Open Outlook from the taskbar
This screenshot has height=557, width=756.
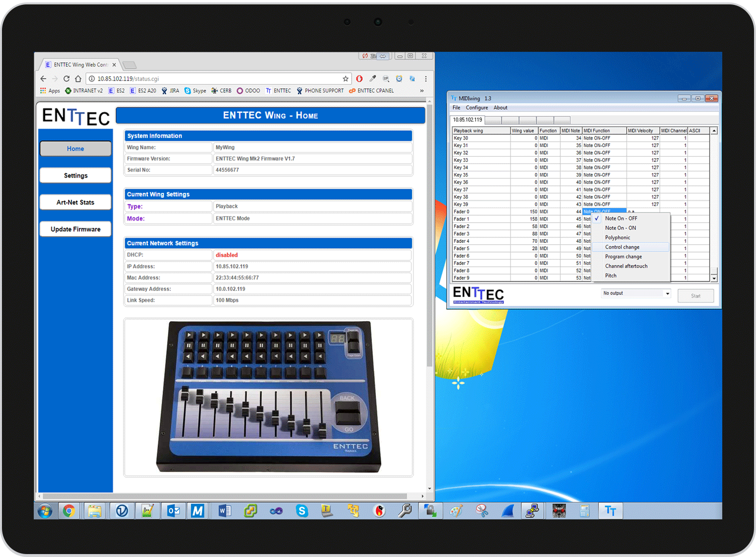[174, 511]
